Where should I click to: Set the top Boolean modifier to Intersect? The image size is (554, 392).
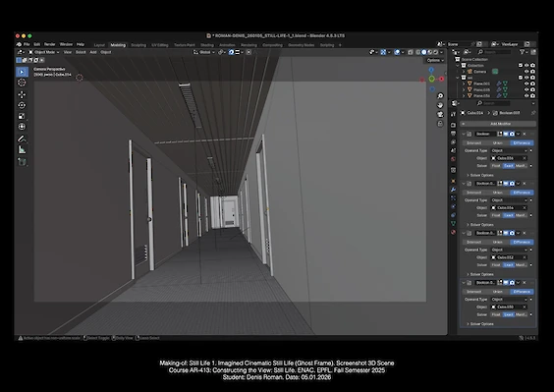click(474, 142)
